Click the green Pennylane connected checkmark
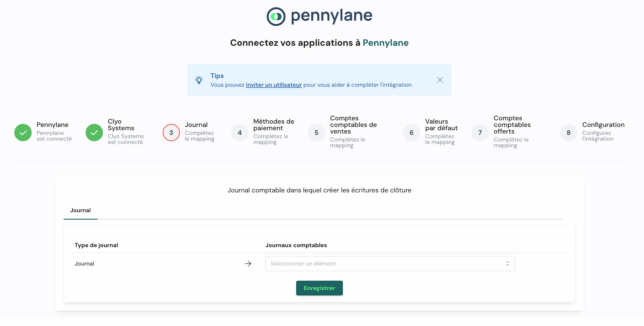This screenshot has height=326, width=644. click(23, 133)
